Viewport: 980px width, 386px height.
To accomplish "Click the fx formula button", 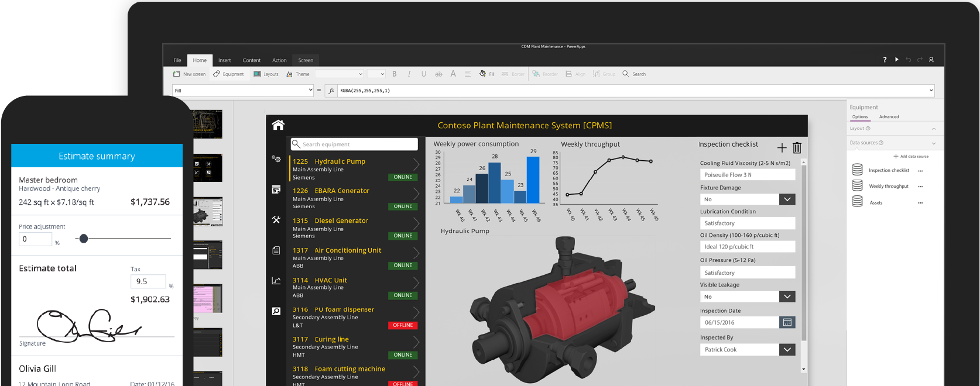I will (331, 91).
